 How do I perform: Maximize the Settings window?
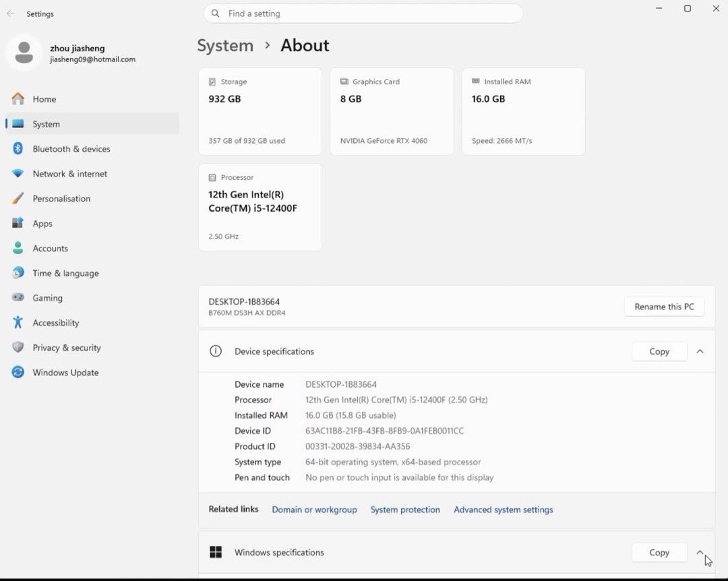point(688,8)
